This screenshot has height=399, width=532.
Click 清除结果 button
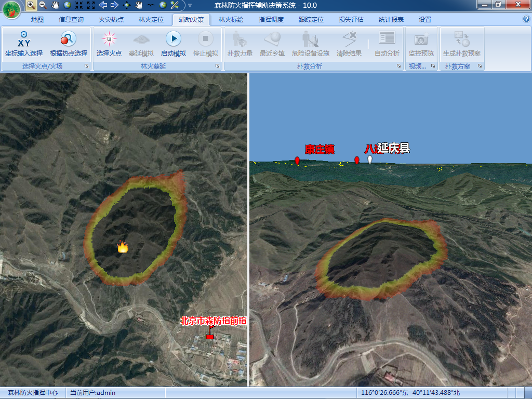[349, 44]
